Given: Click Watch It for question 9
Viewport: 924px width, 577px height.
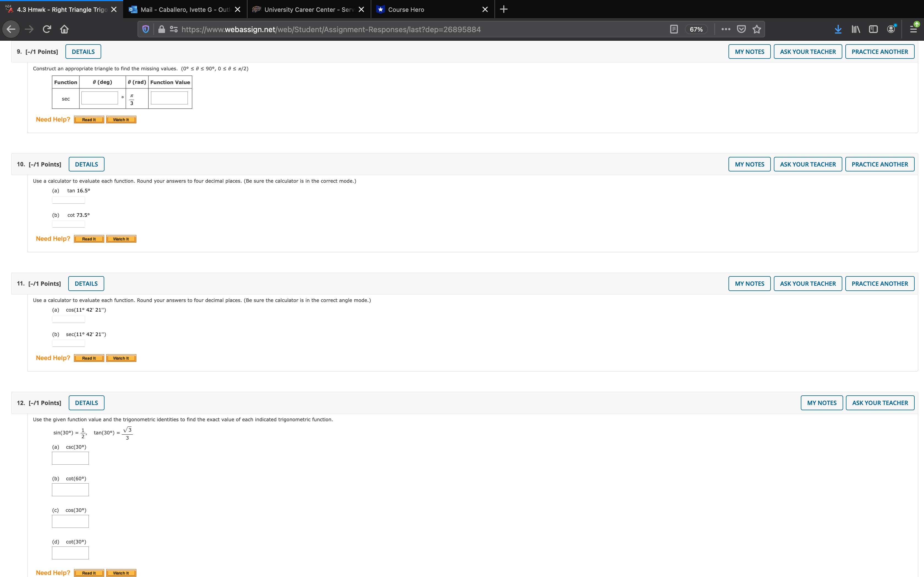Looking at the screenshot, I should [121, 120].
